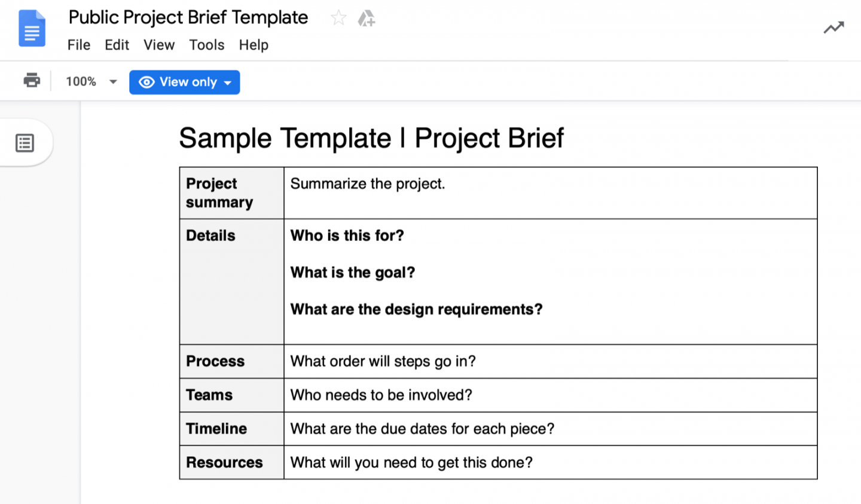861x504 pixels.
Task: Open the activity trend arrow icon
Action: pos(833,28)
